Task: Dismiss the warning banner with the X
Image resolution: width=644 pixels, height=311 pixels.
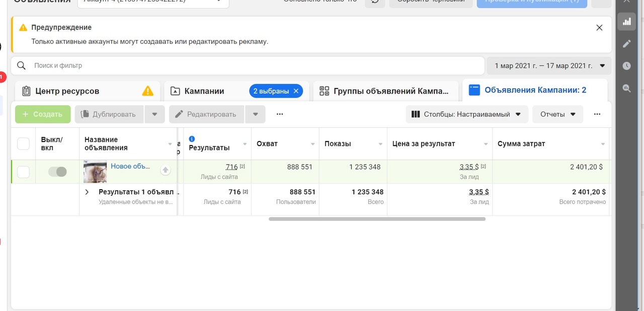Action: (599, 28)
